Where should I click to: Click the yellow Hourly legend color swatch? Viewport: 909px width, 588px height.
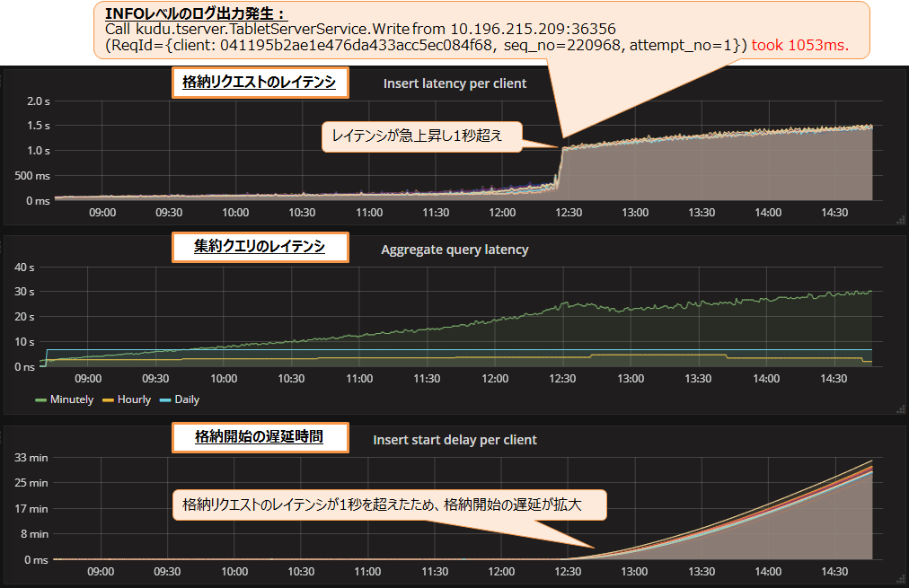click(108, 399)
